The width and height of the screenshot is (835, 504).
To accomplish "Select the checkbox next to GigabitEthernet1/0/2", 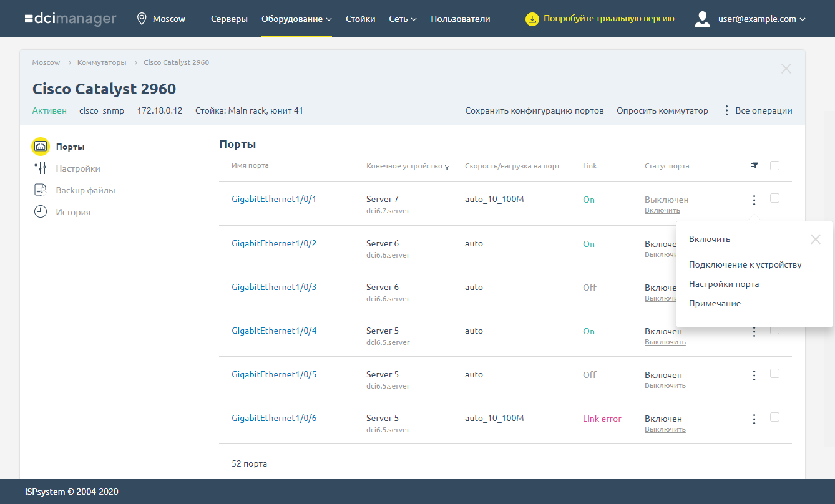I will (x=774, y=244).
